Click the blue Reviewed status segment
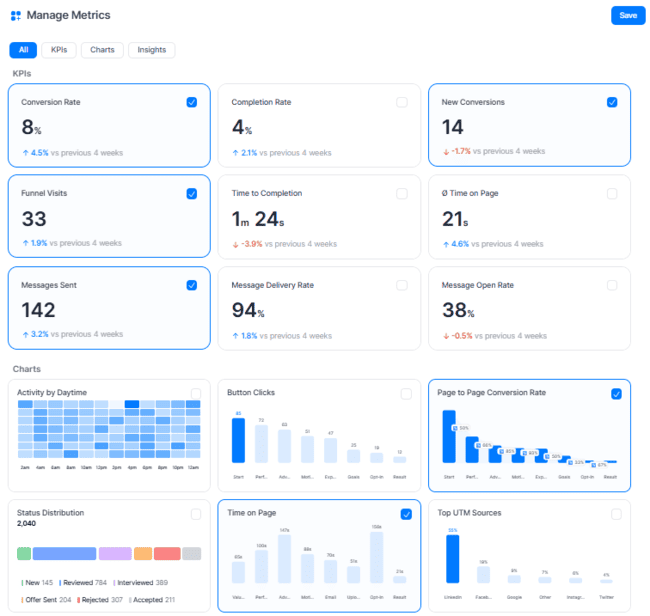650x616 pixels. coord(64,554)
